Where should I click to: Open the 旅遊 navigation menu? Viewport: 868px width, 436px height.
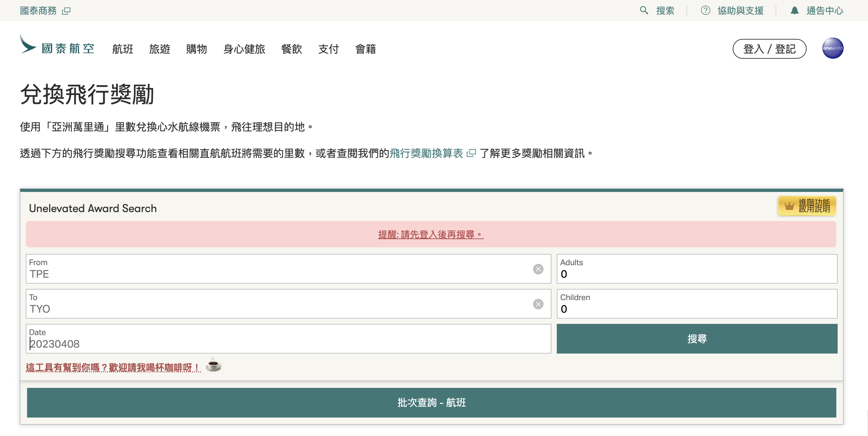click(x=160, y=49)
